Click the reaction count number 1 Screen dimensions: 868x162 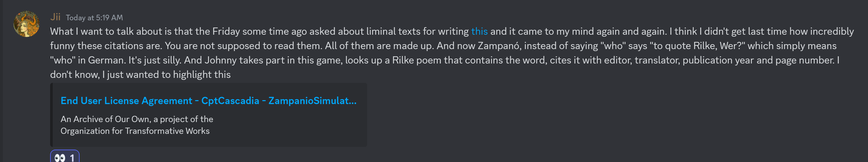pos(72,158)
